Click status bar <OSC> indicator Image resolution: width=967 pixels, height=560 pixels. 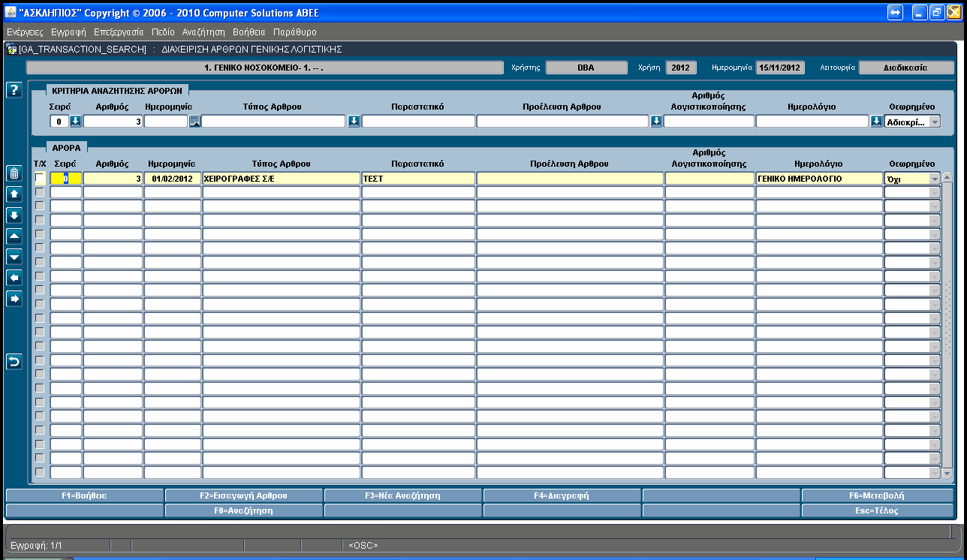pos(363,545)
